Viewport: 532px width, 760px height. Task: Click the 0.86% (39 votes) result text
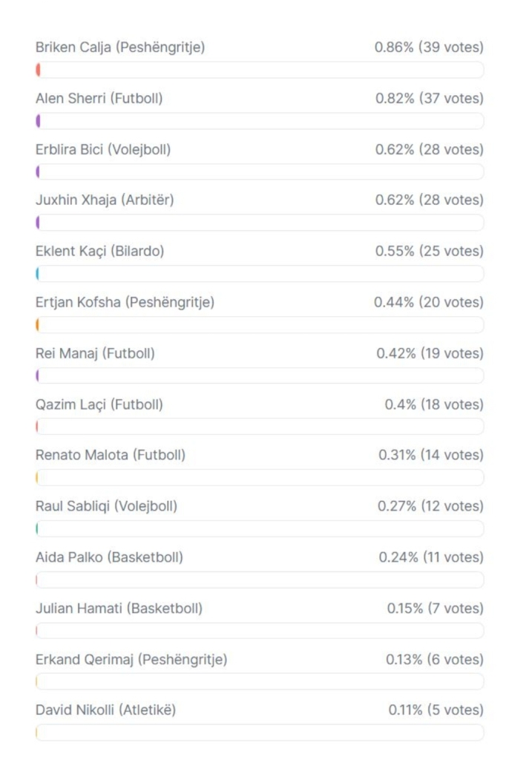429,47
